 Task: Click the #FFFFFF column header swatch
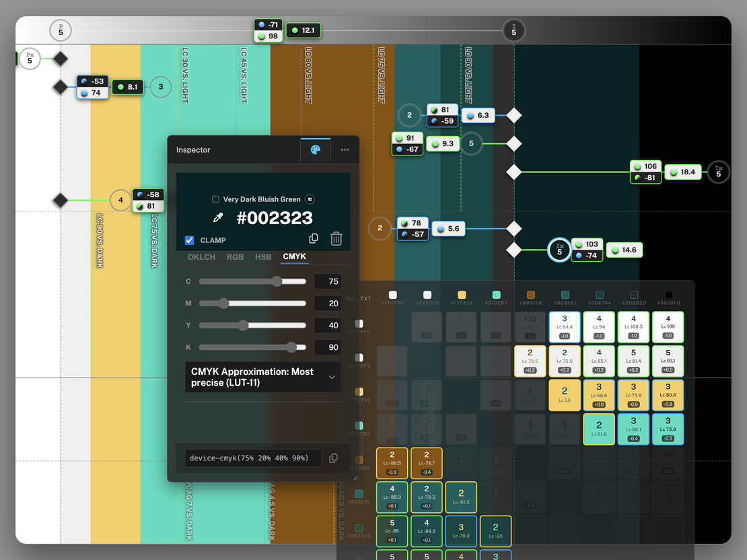tap(392, 295)
